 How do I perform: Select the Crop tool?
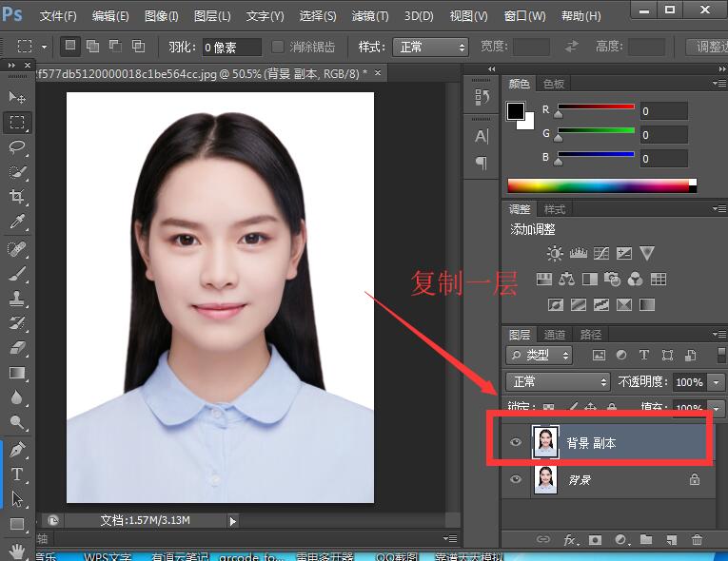(x=17, y=197)
